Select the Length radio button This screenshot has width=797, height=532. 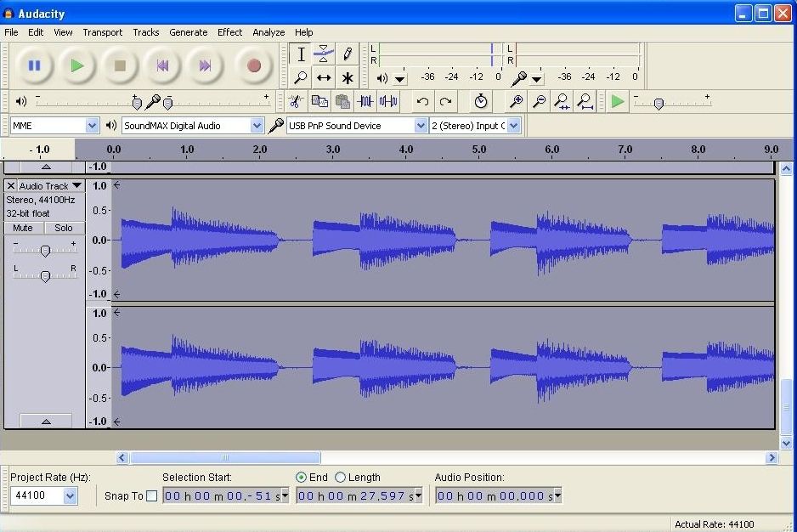coord(340,477)
